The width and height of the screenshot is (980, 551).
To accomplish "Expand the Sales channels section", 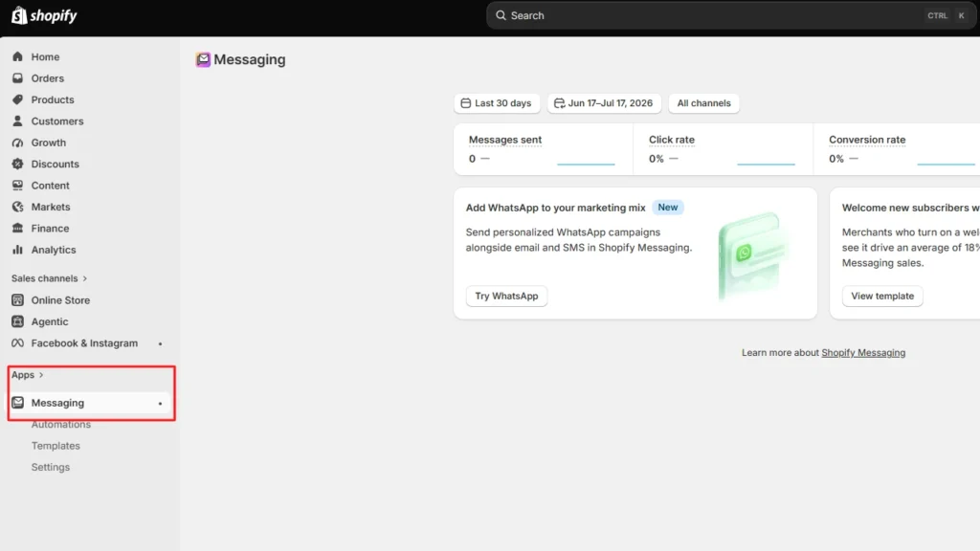I will tap(50, 278).
